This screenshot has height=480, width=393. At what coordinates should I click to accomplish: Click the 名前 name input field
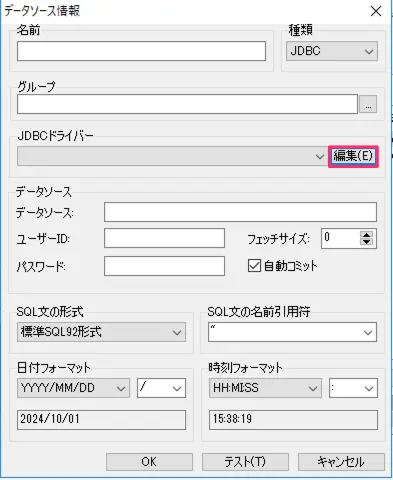141,51
